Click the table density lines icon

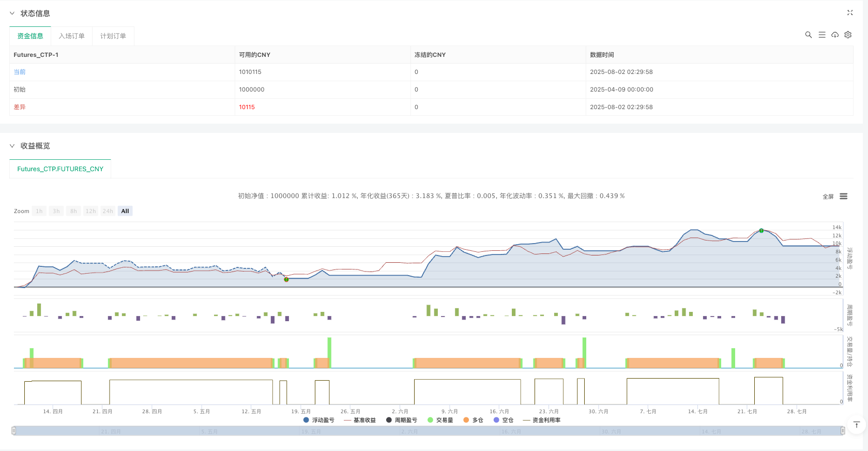click(x=822, y=35)
